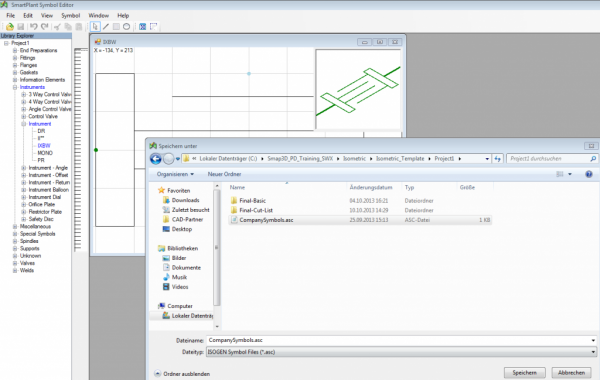Open the Symbol menu

coord(71,16)
